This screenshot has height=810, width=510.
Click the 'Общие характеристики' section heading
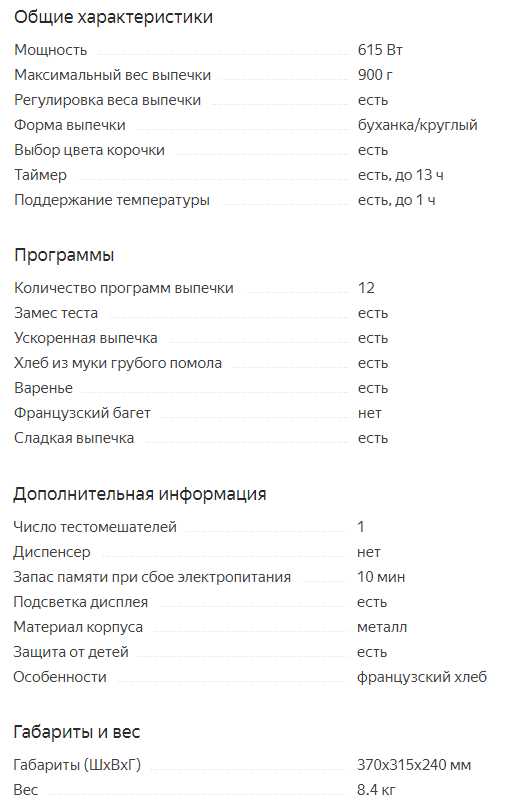[113, 17]
